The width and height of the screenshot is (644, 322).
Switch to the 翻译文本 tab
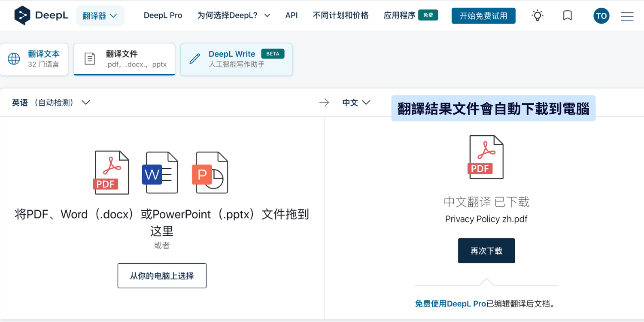point(34,59)
